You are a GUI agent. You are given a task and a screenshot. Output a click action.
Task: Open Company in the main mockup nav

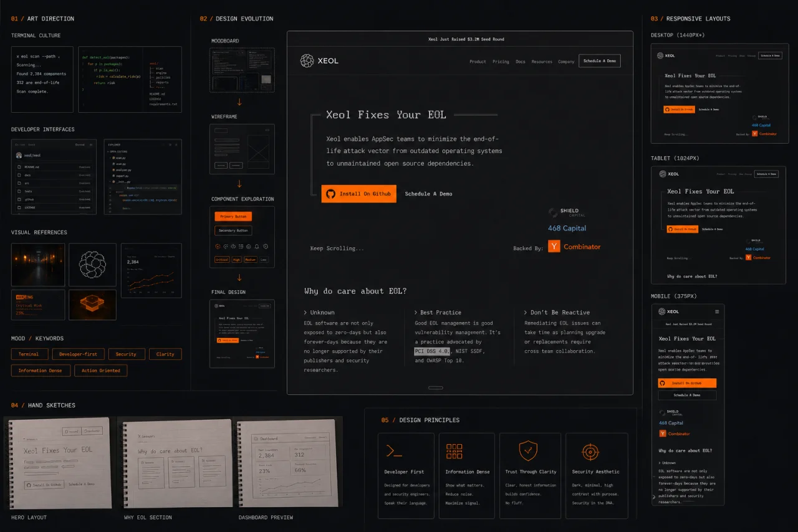[566, 62]
